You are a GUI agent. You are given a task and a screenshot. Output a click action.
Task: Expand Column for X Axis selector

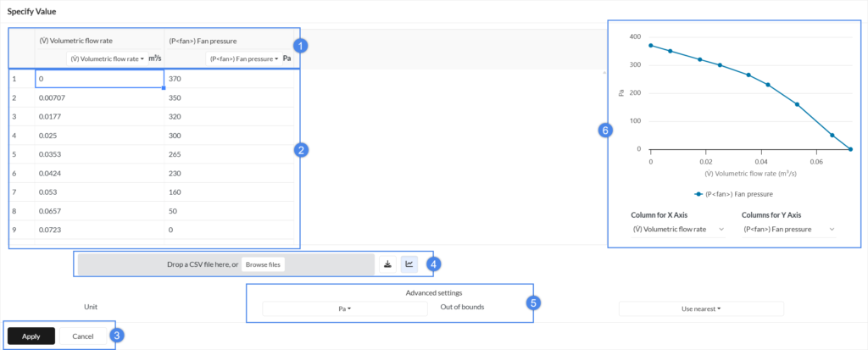tap(677, 230)
